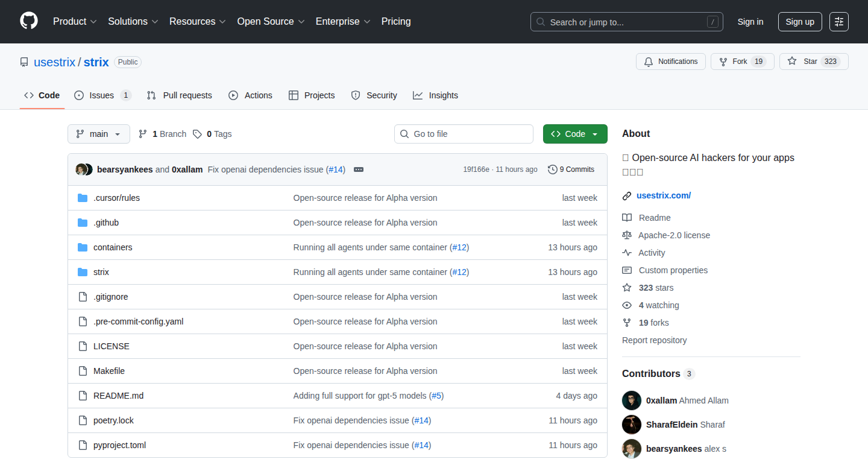Screen dimensions: 868x459
Task: Open the usestrix owner link
Action: (x=55, y=62)
